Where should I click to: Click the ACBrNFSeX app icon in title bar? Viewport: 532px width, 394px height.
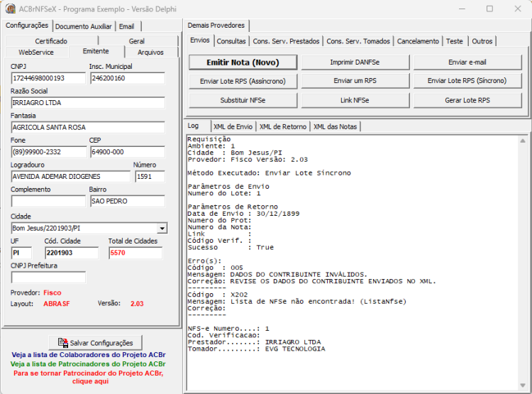(x=11, y=9)
